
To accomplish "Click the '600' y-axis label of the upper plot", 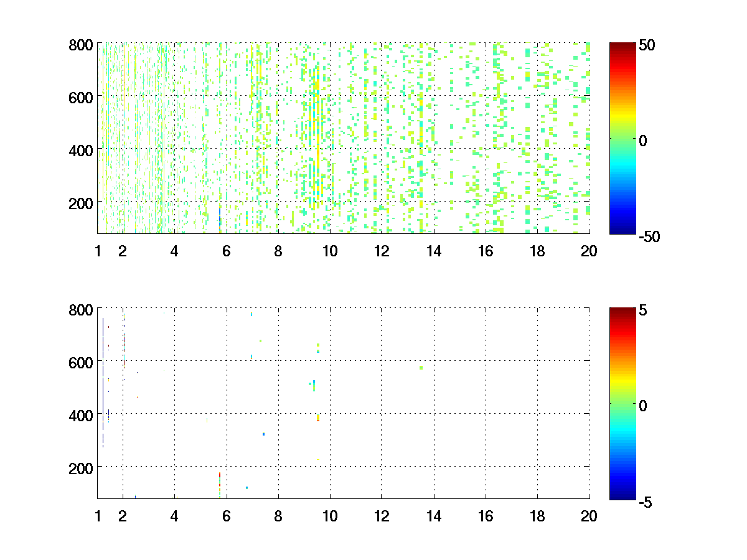I will (81, 97).
